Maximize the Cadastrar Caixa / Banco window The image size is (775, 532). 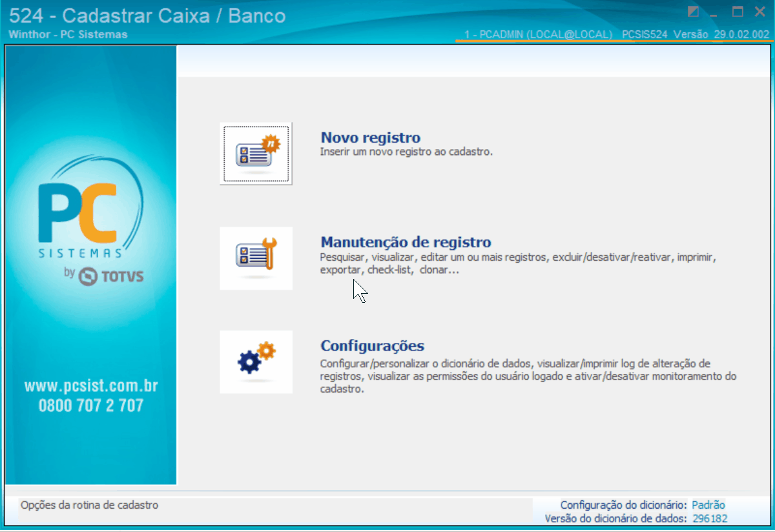click(738, 12)
